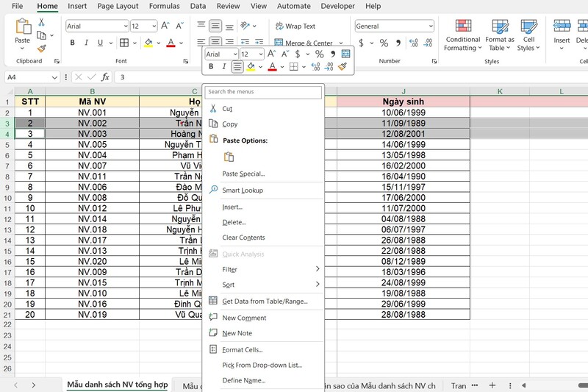Click Format Painter brush in mini toolbar
588x392 pixels.
tap(343, 67)
